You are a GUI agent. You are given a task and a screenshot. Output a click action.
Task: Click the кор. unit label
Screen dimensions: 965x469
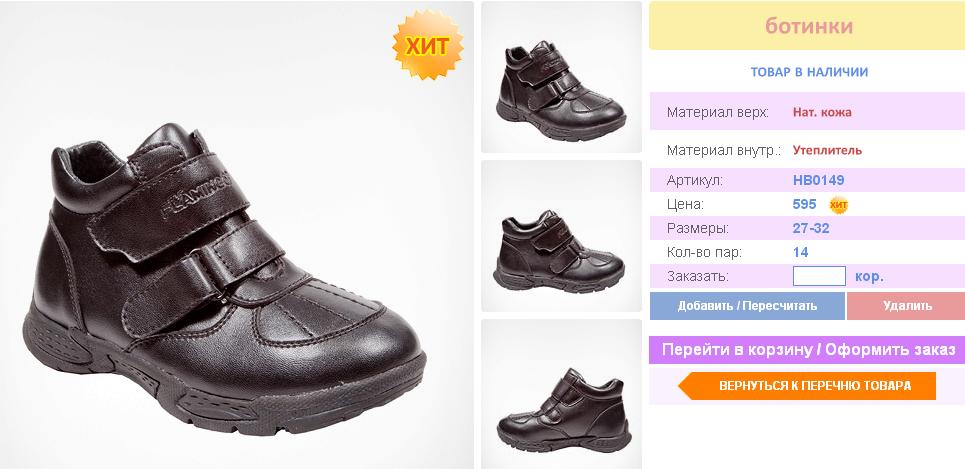869,276
